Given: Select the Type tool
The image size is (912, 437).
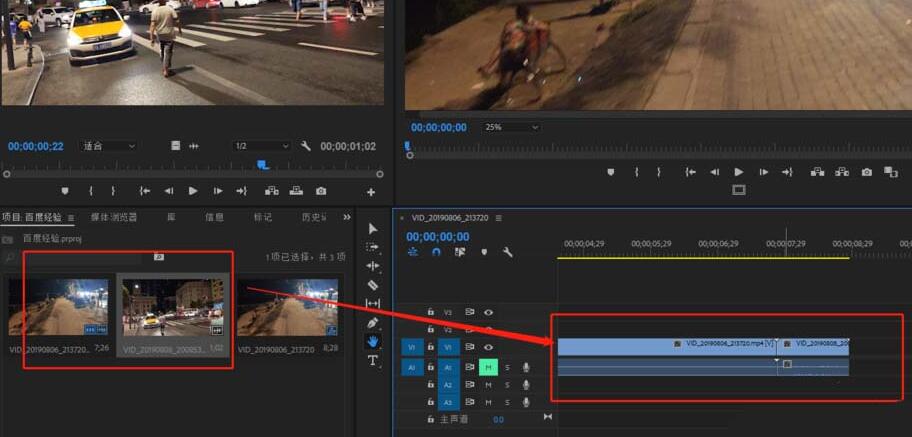Looking at the screenshot, I should coord(373,360).
